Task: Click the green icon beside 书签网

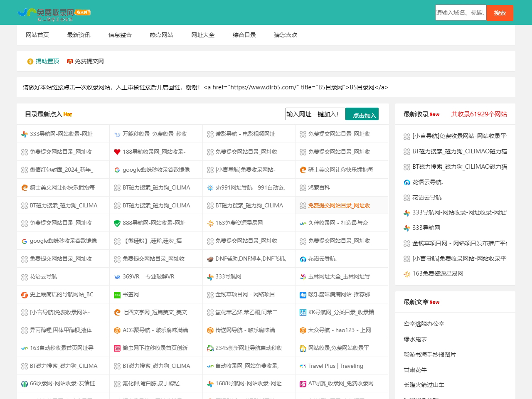Action: tap(117, 295)
